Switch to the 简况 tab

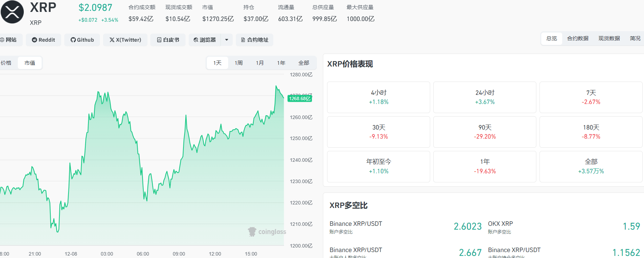click(635, 39)
